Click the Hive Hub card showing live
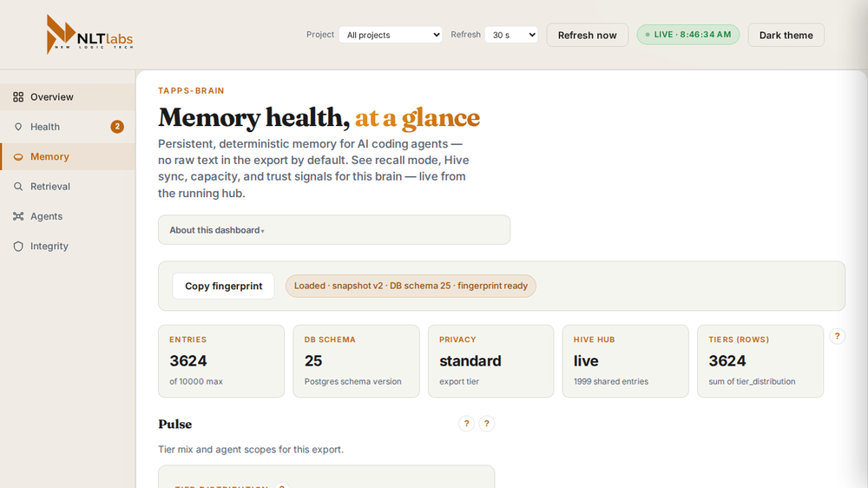The image size is (868, 488). coord(626,361)
